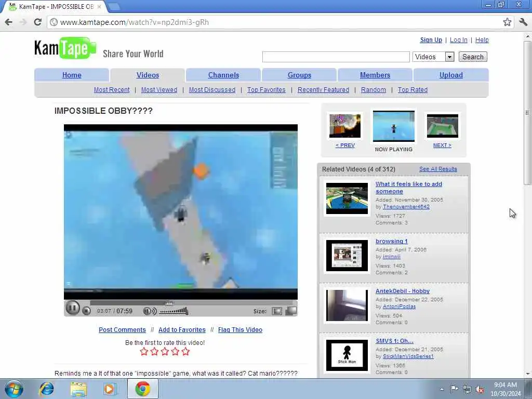Click the Stick Man video thumbnail
The image size is (532, 399).
click(347, 355)
